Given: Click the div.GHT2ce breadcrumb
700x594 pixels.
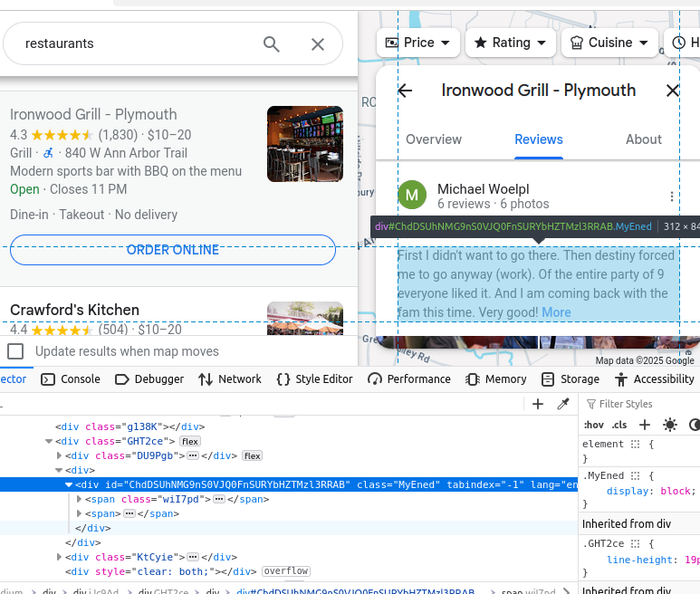Looking at the screenshot, I should click(163, 591).
